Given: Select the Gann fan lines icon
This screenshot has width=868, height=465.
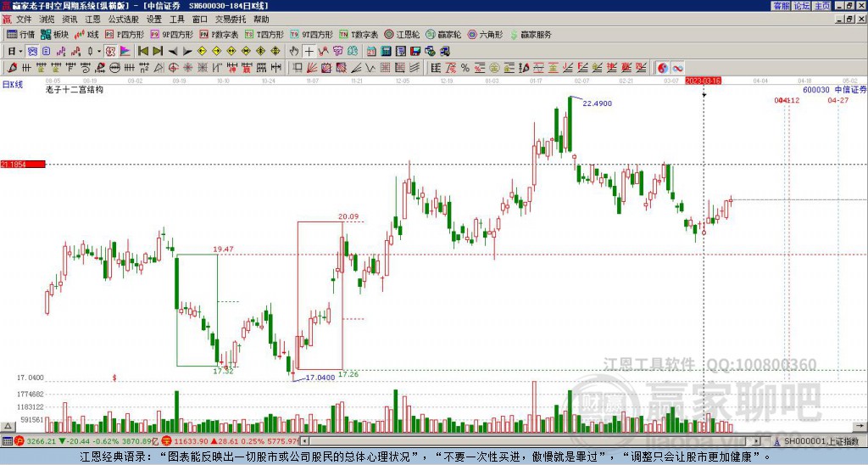Looking at the screenshot, I should [x=311, y=68].
